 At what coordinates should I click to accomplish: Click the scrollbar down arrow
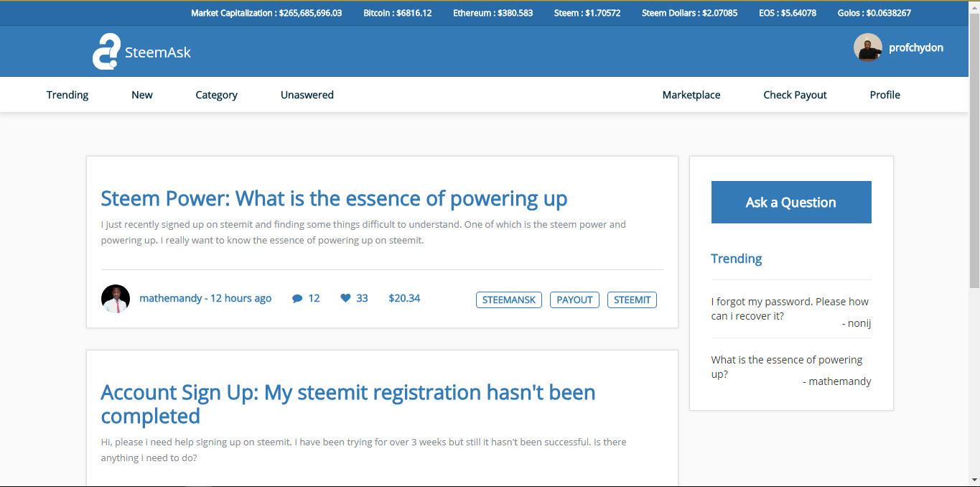[x=974, y=480]
